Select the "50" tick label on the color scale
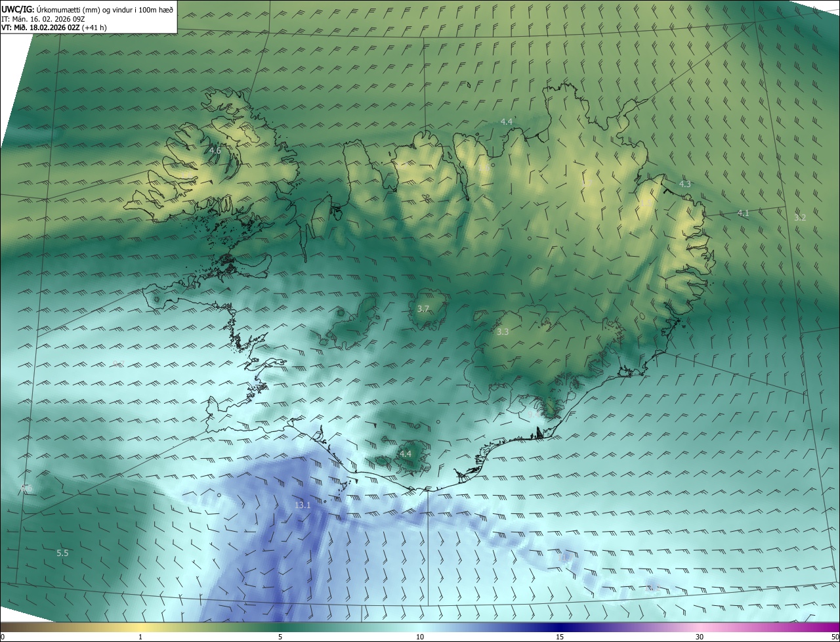Viewport: 840px width, 642px height. point(834,637)
